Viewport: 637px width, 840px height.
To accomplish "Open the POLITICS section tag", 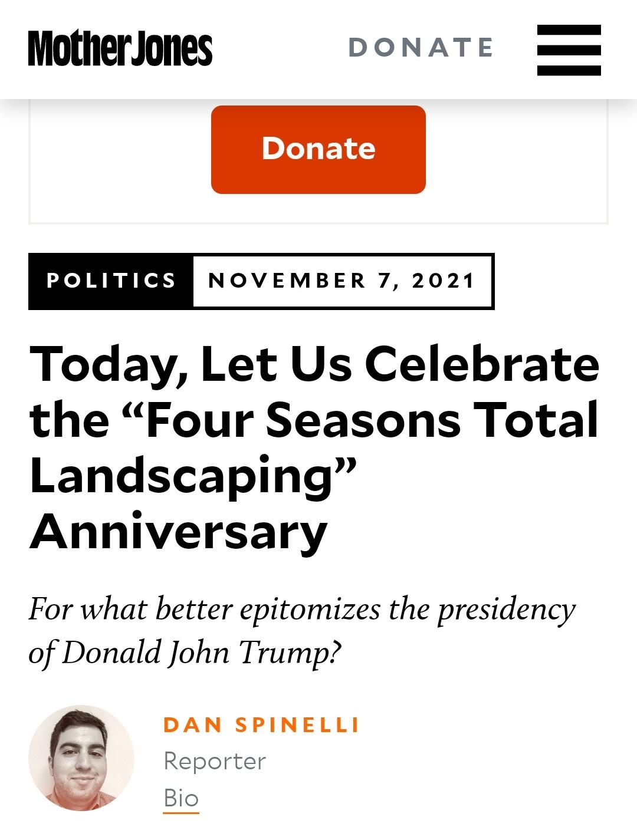I will [111, 281].
